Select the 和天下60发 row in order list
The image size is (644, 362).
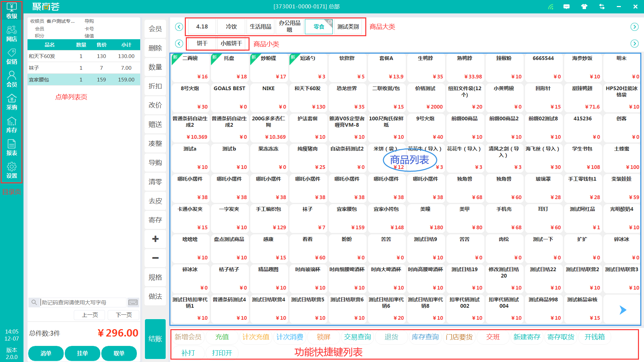pyautogui.click(x=84, y=56)
